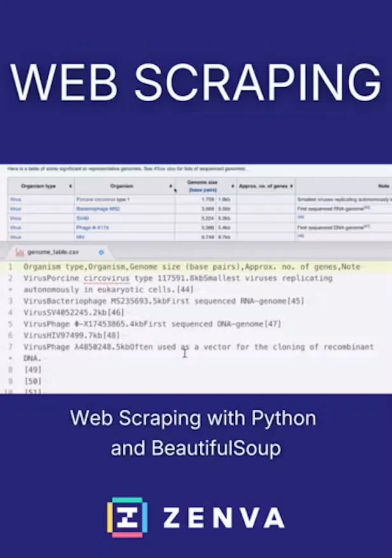Open the Phage Φ-X174 link
Screen dimensions: 392x558
coord(92,227)
